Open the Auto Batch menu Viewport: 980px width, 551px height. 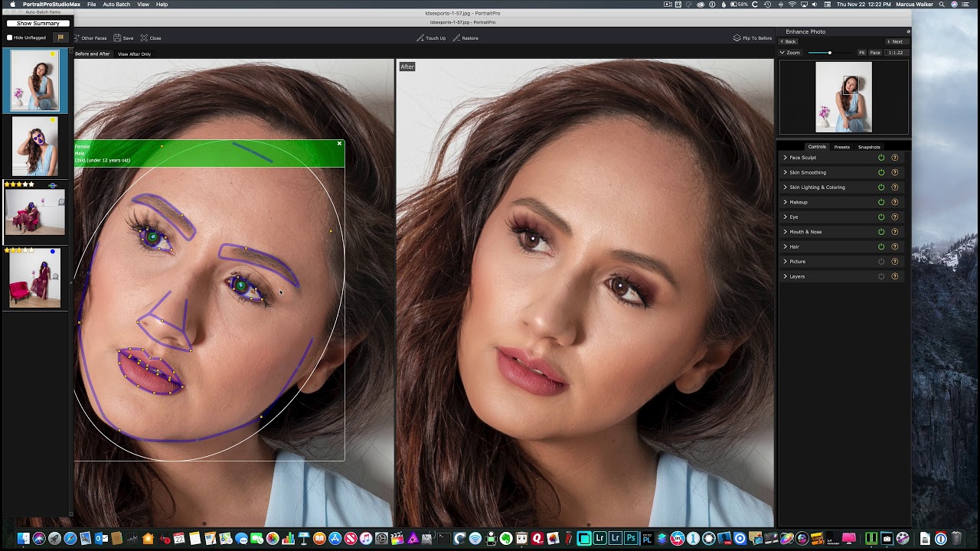(x=116, y=4)
